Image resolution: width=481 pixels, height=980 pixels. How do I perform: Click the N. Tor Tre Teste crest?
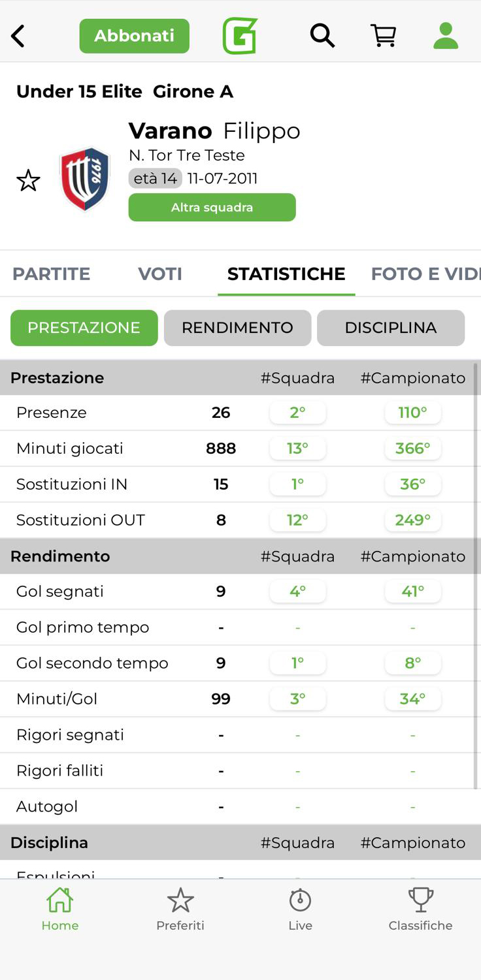(85, 180)
